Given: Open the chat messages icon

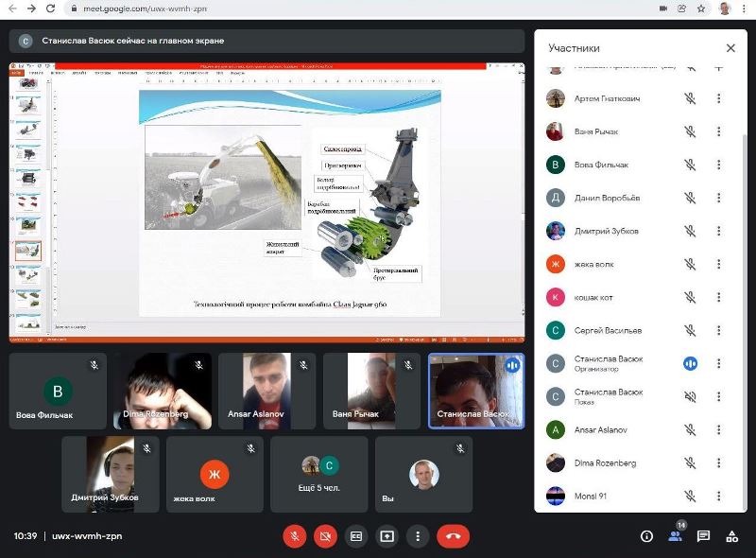Looking at the screenshot, I should tap(703, 536).
